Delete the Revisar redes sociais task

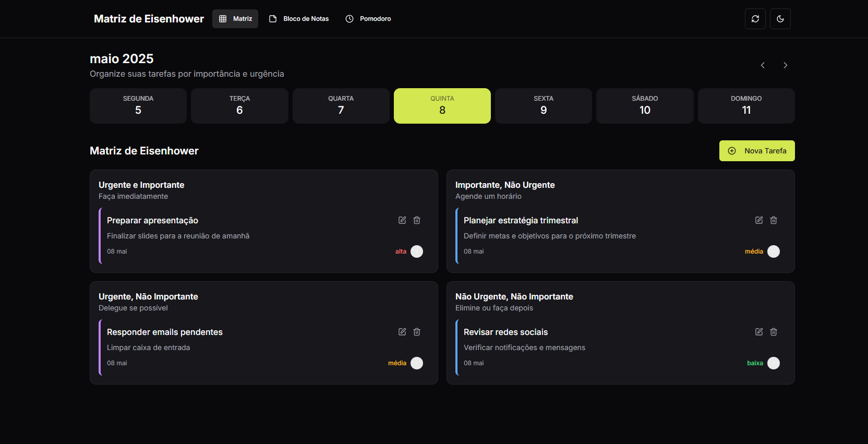tap(774, 332)
